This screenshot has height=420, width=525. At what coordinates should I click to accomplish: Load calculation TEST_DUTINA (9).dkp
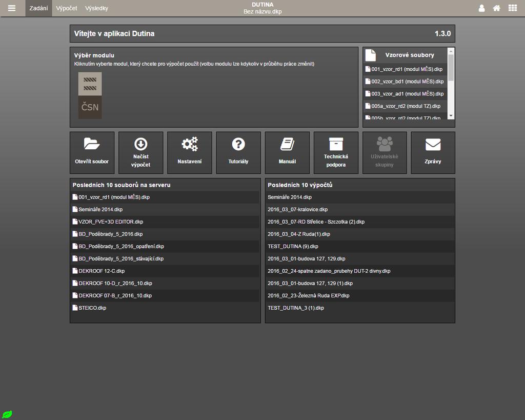click(x=360, y=247)
